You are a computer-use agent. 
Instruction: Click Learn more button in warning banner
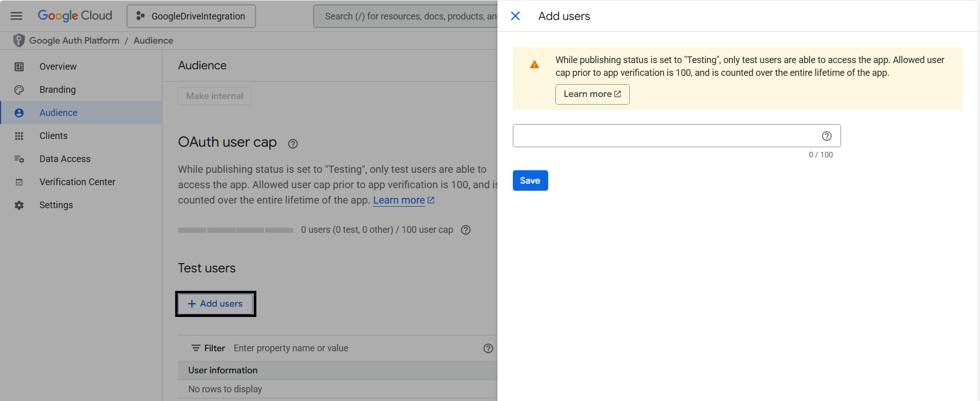(x=592, y=94)
